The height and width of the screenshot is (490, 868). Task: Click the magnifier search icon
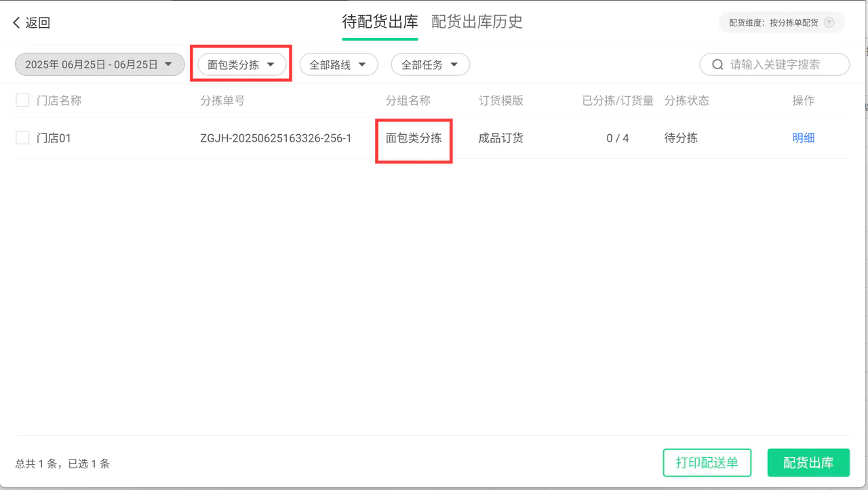(x=717, y=64)
